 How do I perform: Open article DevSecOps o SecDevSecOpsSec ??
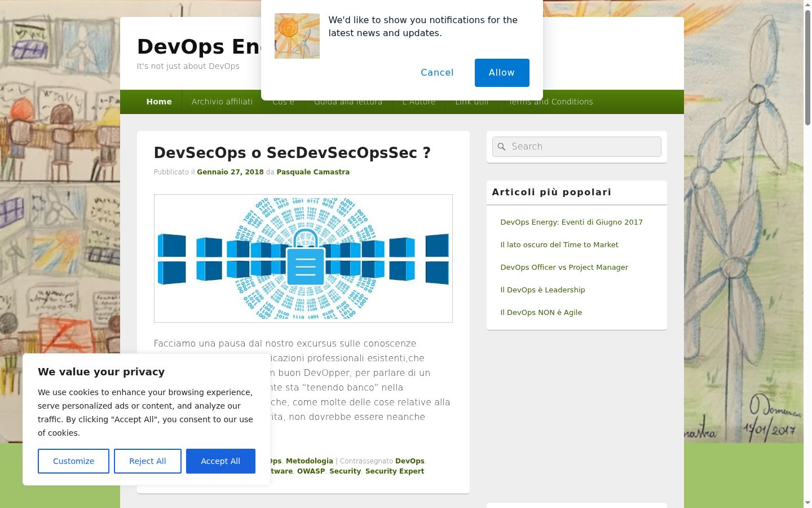[x=292, y=153]
